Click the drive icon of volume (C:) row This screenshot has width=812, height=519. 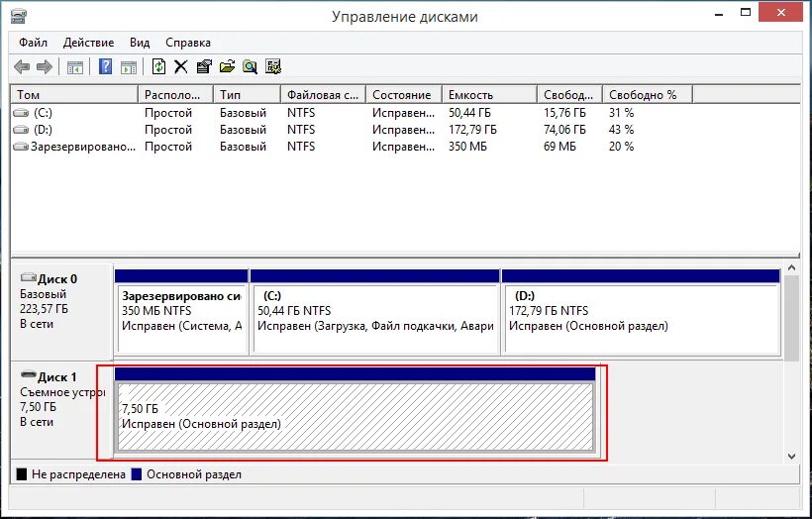click(x=21, y=112)
